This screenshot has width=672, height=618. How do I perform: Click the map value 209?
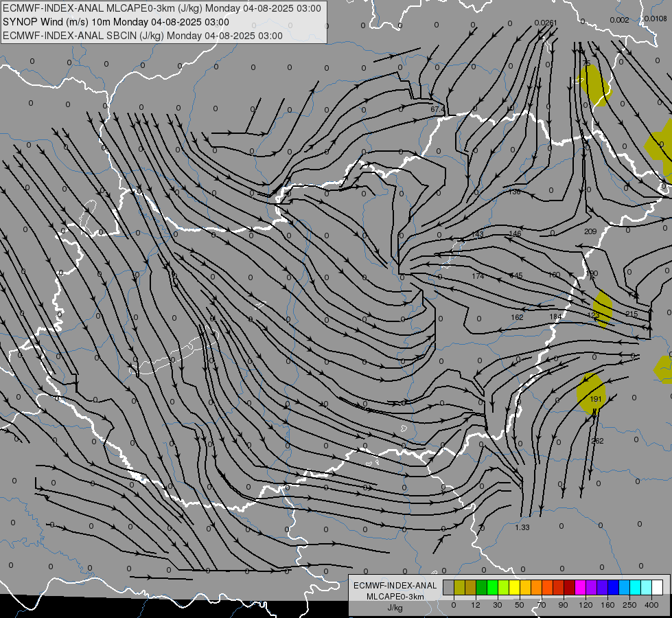coord(590,231)
